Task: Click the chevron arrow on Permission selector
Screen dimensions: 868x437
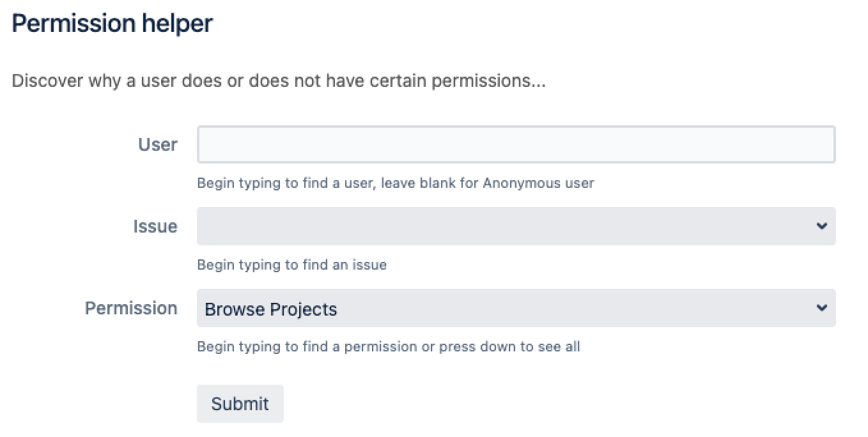Action: click(822, 308)
